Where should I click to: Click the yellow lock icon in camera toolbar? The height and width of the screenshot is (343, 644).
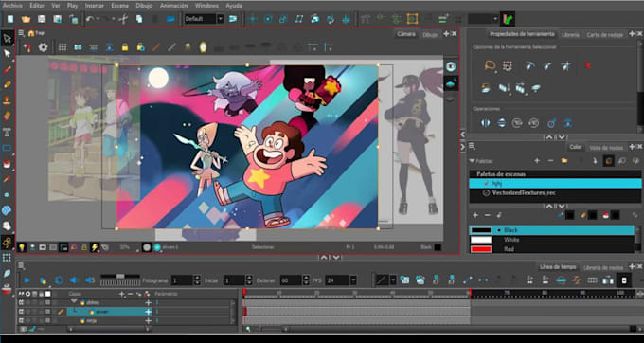125,47
